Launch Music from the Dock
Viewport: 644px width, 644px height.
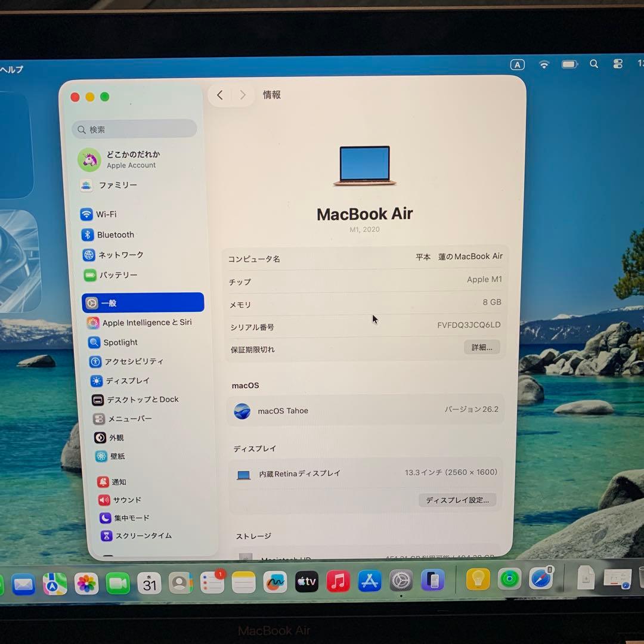(x=338, y=581)
